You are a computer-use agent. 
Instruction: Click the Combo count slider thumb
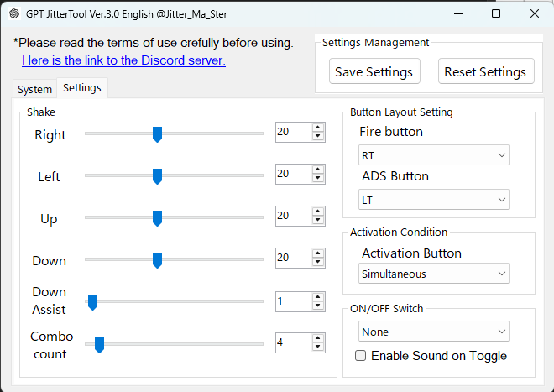(x=99, y=344)
